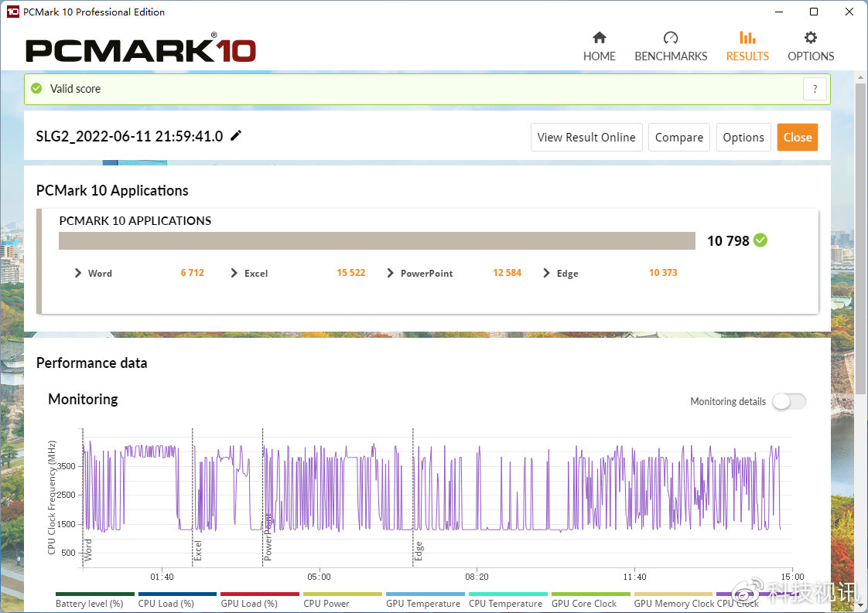
Task: Click the View Result Online button
Action: click(586, 137)
